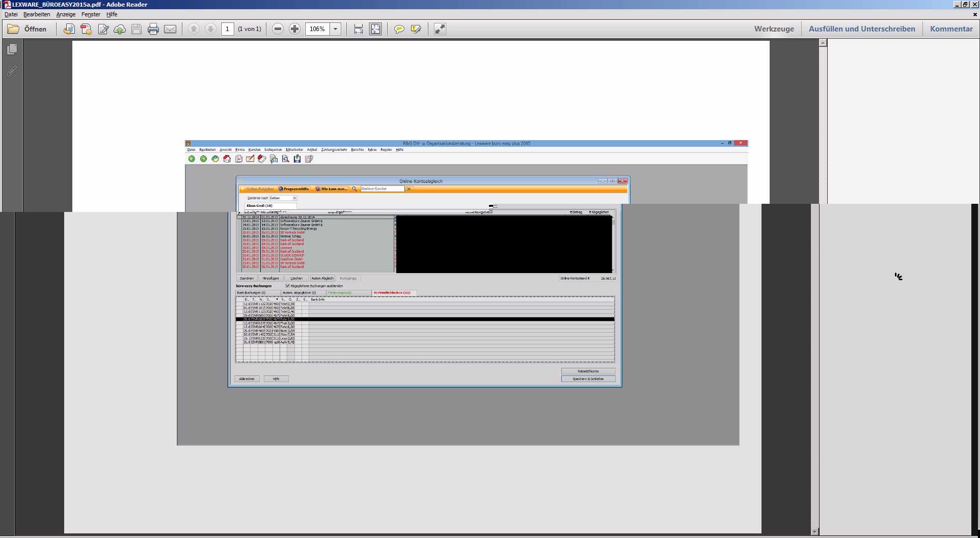Click the Autom. Abgleich button

[322, 278]
